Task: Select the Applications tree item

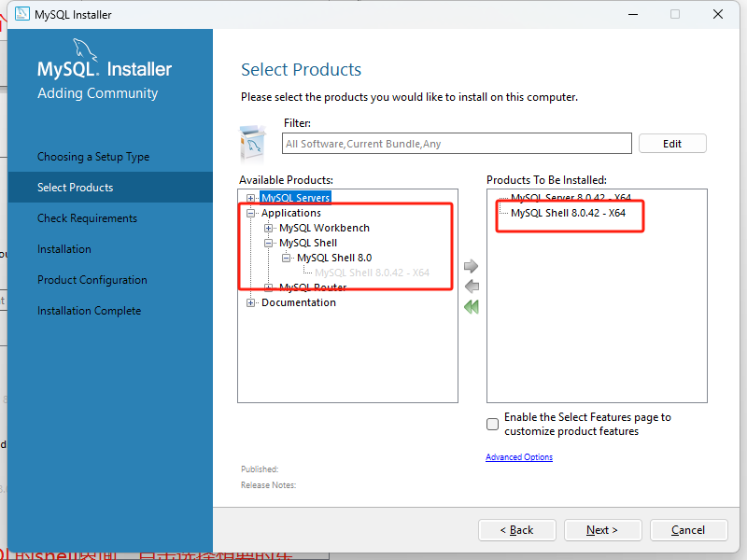Action: (291, 213)
